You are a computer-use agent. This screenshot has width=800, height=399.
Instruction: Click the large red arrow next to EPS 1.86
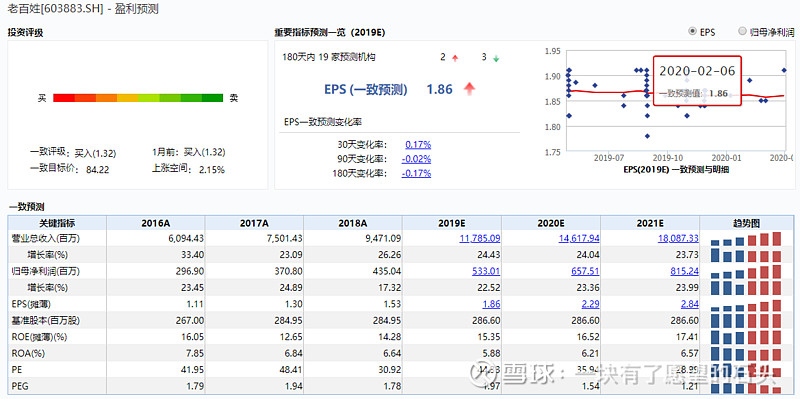coord(469,89)
